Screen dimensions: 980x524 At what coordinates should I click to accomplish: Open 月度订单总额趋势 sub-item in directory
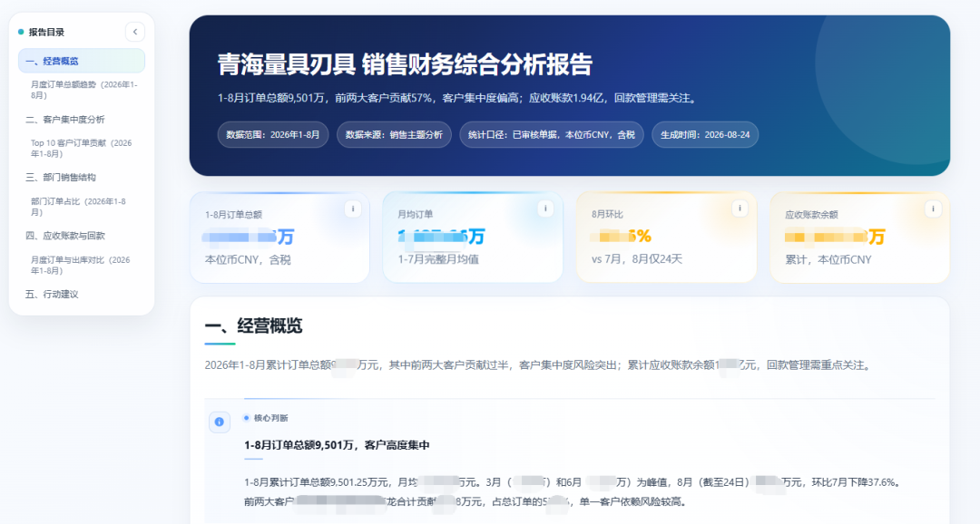(x=83, y=90)
